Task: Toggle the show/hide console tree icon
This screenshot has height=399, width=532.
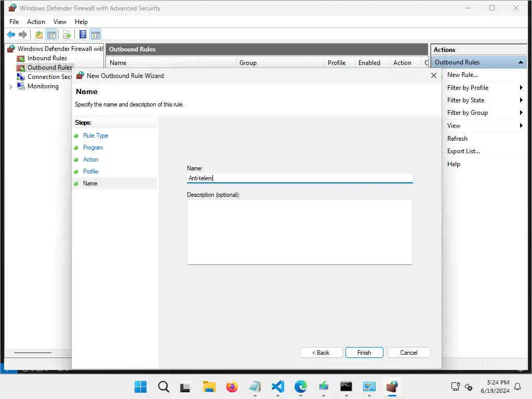Action: (x=51, y=34)
